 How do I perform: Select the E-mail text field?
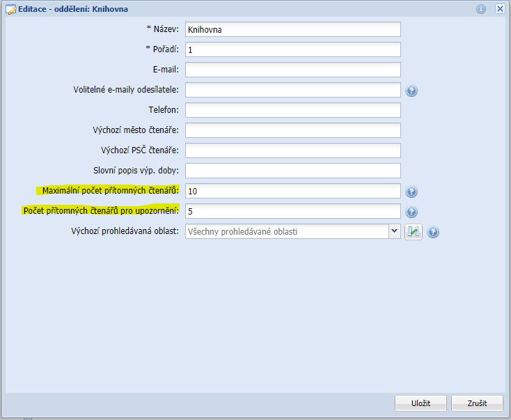(x=292, y=70)
